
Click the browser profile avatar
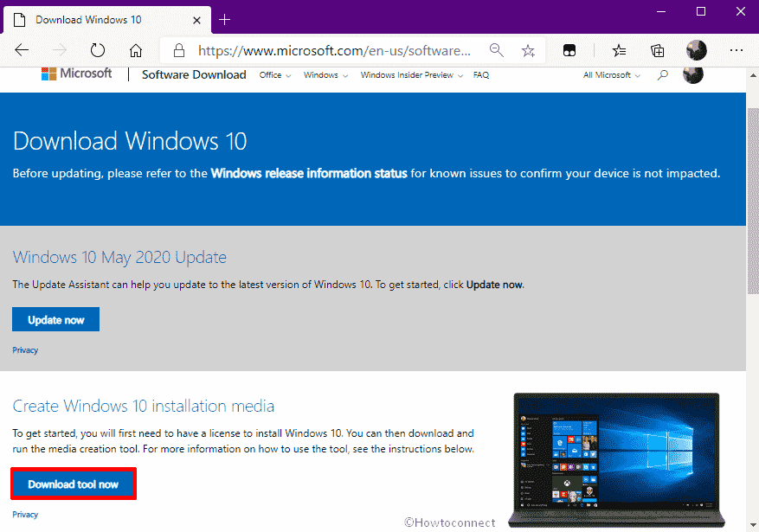697,50
